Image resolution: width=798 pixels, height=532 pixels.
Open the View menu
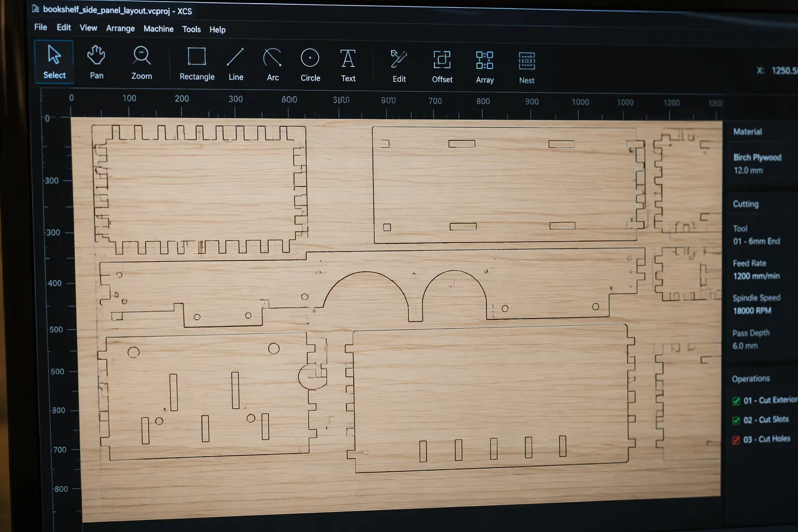[88, 28]
